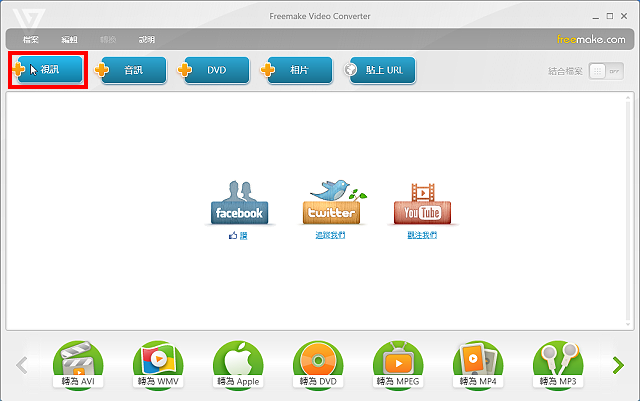This screenshot has height=401, width=640.
Task: Open the greyed-out 轉換 convert menu
Action: click(108, 40)
